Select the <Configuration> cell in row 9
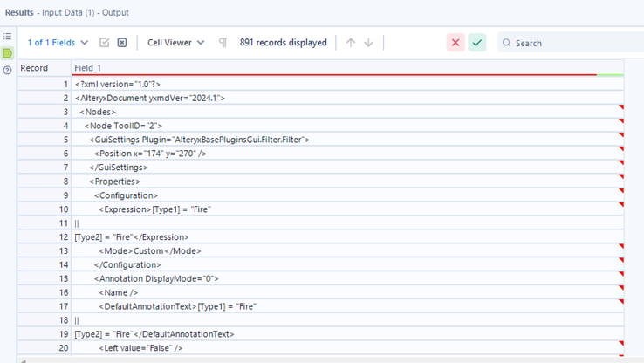This screenshot has height=363, width=644. [347, 195]
